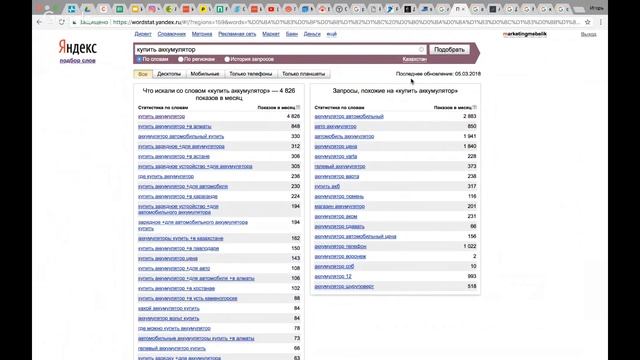Open the 'Рекламная сеть' top link
The width and height of the screenshot is (640, 360).
coord(237,34)
